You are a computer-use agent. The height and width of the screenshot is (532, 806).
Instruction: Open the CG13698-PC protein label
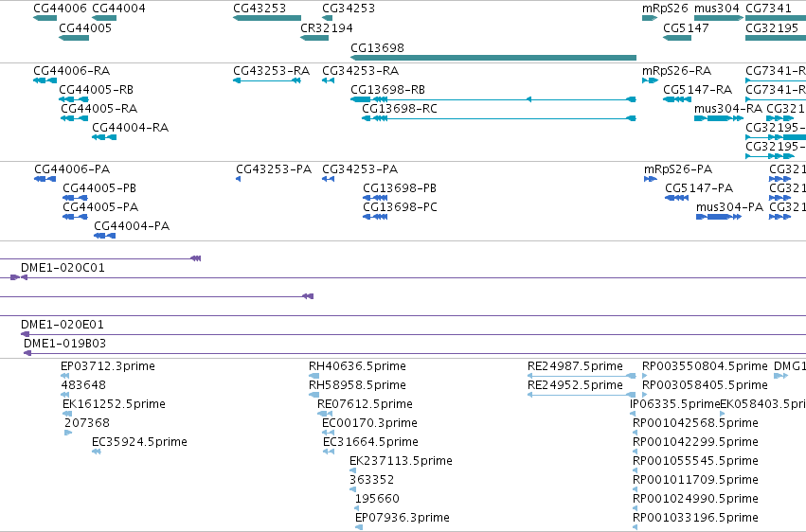coord(401,207)
